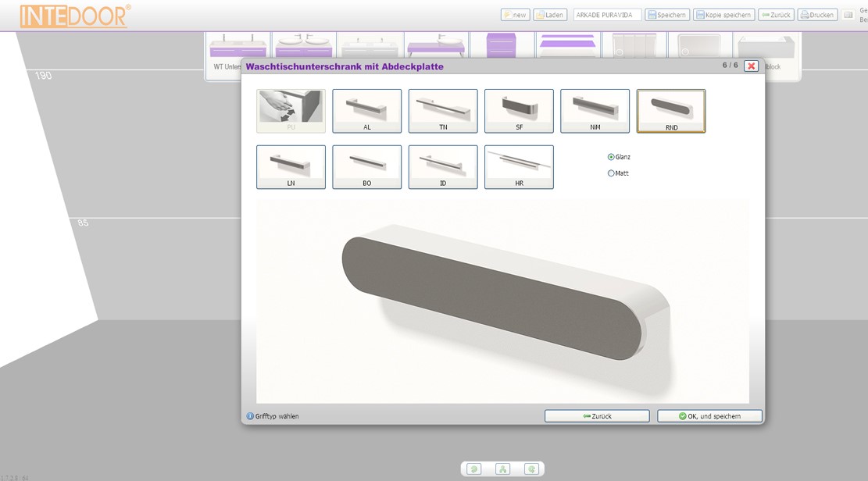Pick the BO handle option
The height and width of the screenshot is (481, 868).
pos(366,167)
